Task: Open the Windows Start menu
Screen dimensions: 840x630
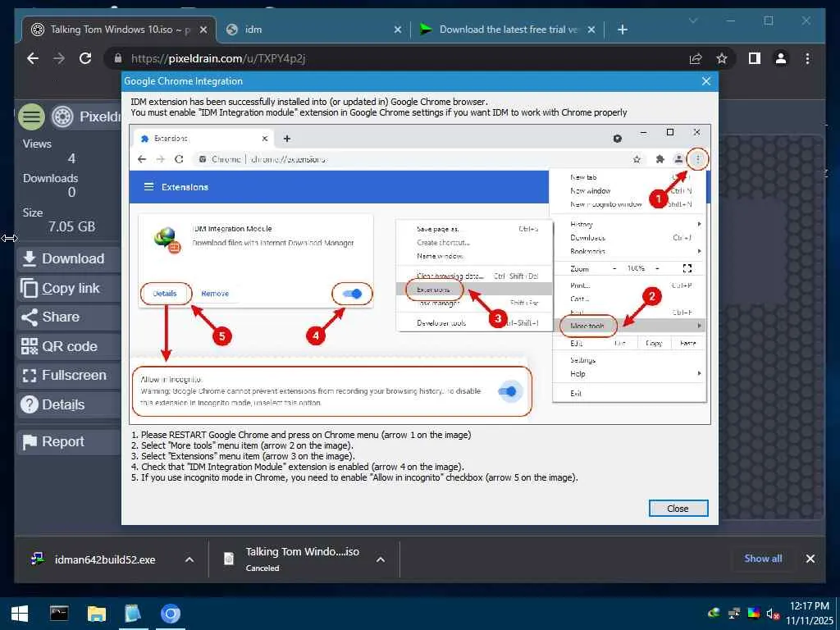Action: (20, 614)
